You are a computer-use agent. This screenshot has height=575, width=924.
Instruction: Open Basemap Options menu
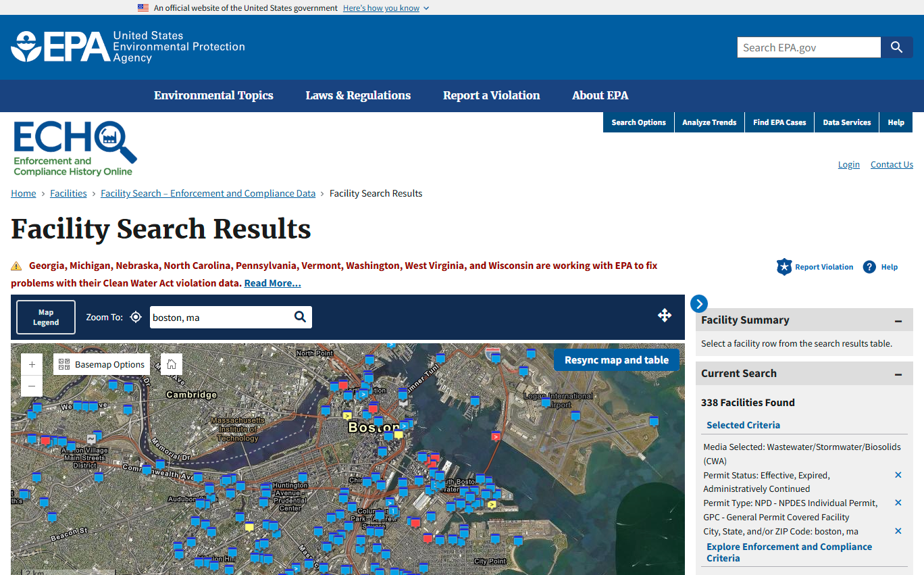point(102,364)
